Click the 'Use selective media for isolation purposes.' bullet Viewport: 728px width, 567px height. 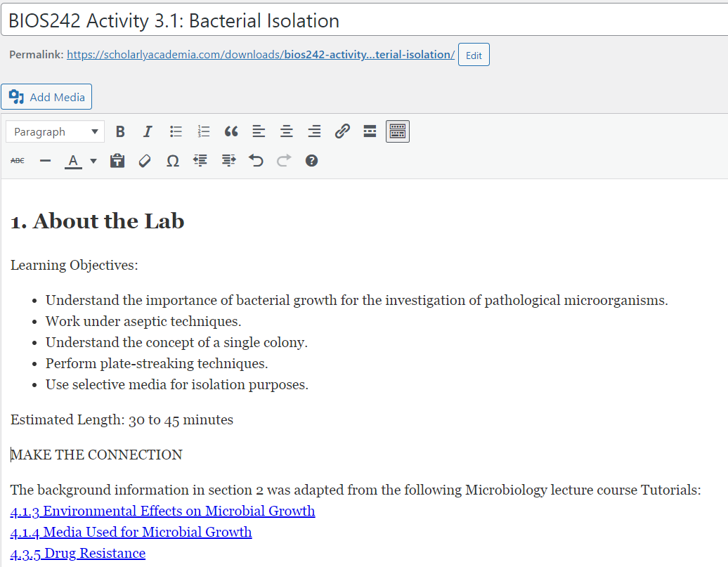(177, 385)
